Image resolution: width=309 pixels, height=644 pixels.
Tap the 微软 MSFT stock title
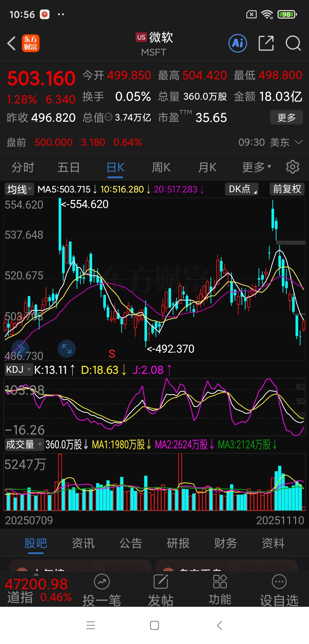(x=154, y=44)
